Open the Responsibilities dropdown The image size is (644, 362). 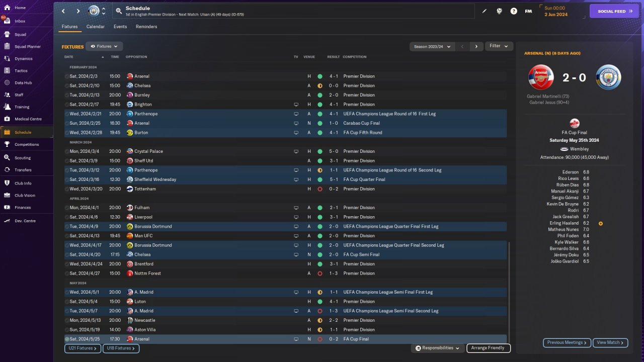point(437,348)
